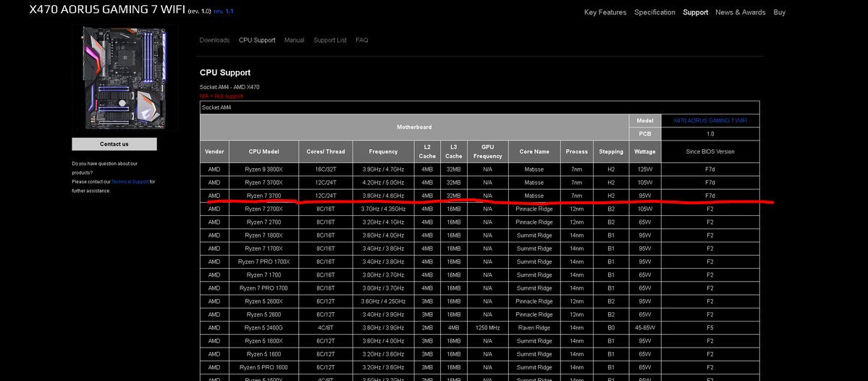
Task: Go to the Specification section
Action: tap(654, 12)
